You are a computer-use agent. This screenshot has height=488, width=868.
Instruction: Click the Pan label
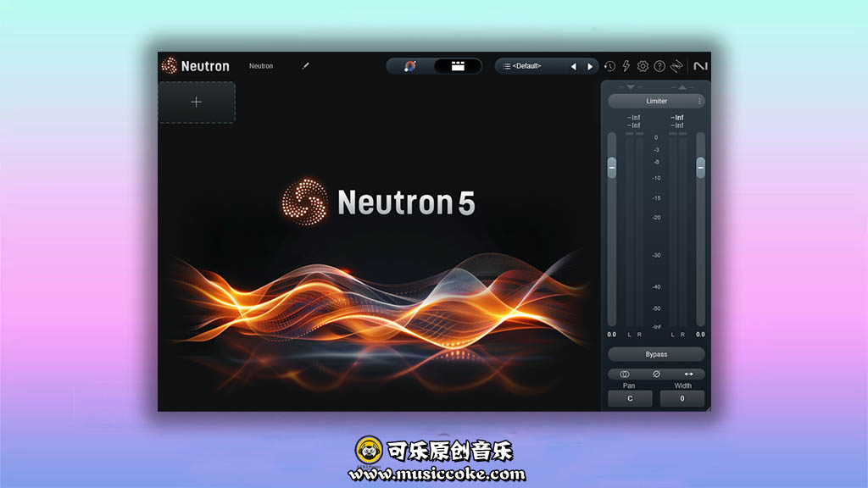click(x=629, y=385)
